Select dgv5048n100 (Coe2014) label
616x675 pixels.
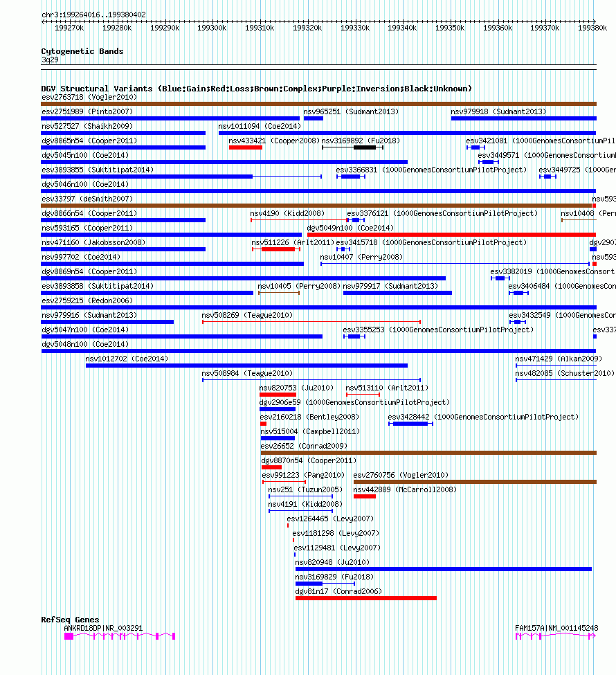click(85, 345)
